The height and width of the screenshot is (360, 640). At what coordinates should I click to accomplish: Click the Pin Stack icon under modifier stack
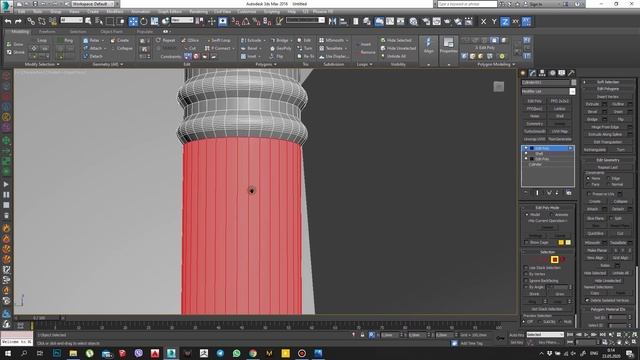click(x=526, y=193)
